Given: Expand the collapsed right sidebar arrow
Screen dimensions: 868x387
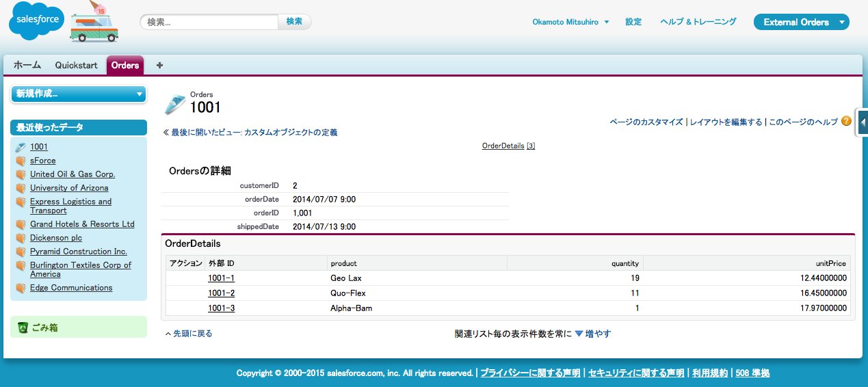Looking at the screenshot, I should [x=863, y=122].
